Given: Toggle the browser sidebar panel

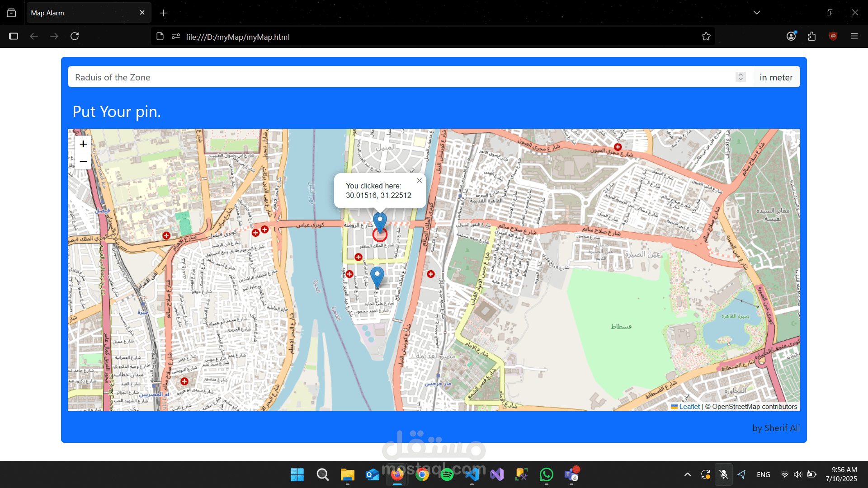Looking at the screenshot, I should pyautogui.click(x=14, y=36).
